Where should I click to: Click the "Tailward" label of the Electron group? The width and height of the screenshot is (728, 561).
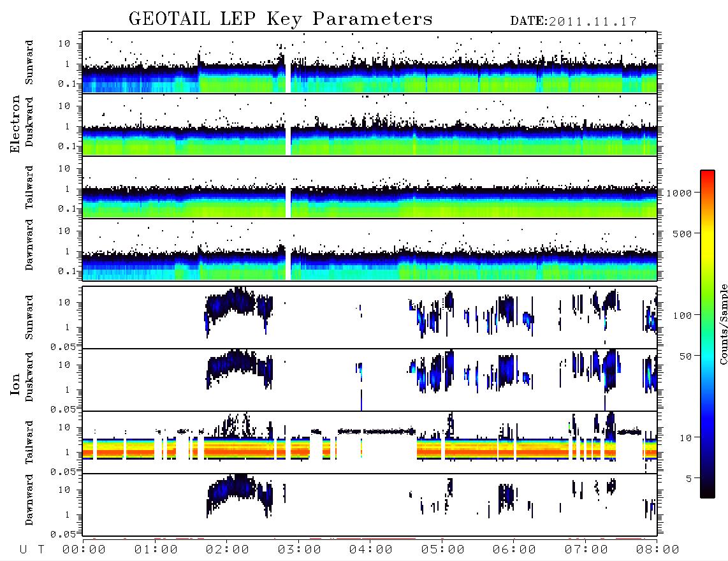point(29,187)
